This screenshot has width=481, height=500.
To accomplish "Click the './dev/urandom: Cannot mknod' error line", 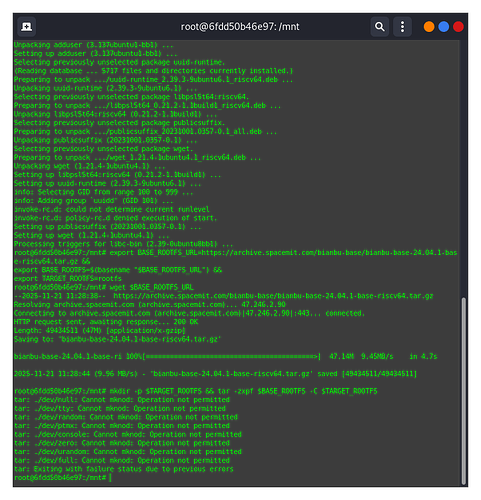I will point(128,452).
